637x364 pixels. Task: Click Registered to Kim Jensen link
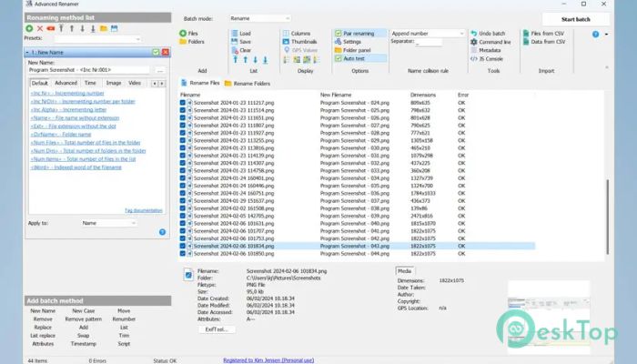coord(268,360)
